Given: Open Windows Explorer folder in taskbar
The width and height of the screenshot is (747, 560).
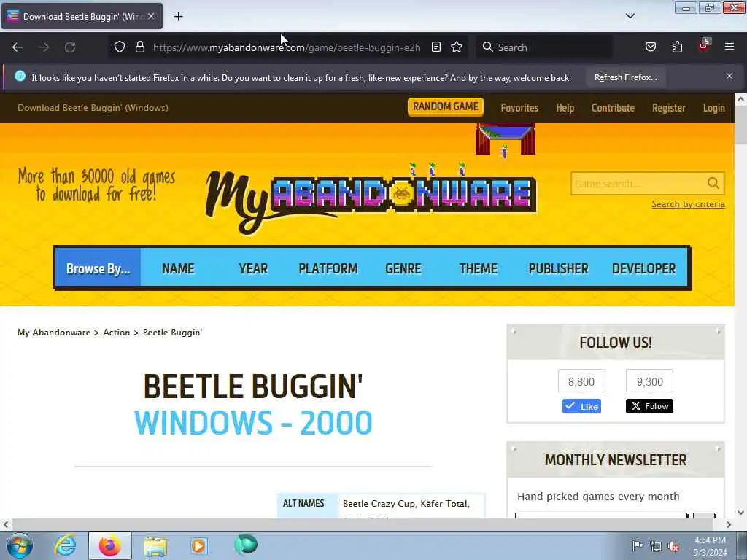Looking at the screenshot, I should coord(155,546).
